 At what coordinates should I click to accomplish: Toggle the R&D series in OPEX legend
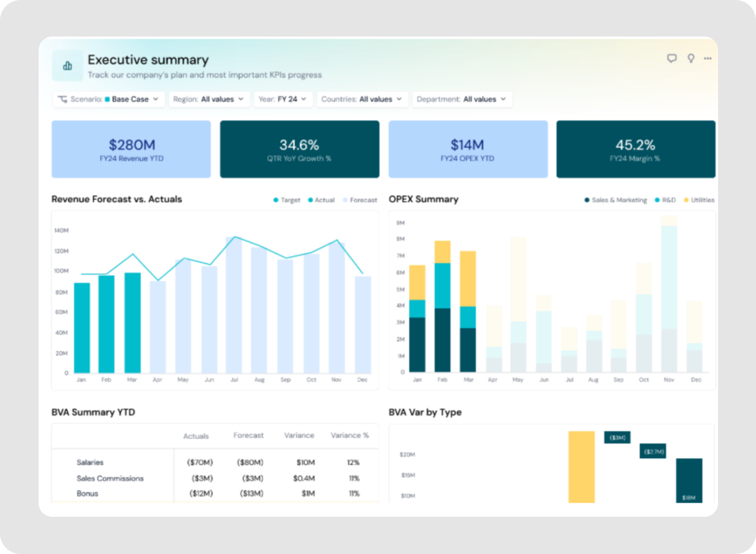pyautogui.click(x=657, y=199)
